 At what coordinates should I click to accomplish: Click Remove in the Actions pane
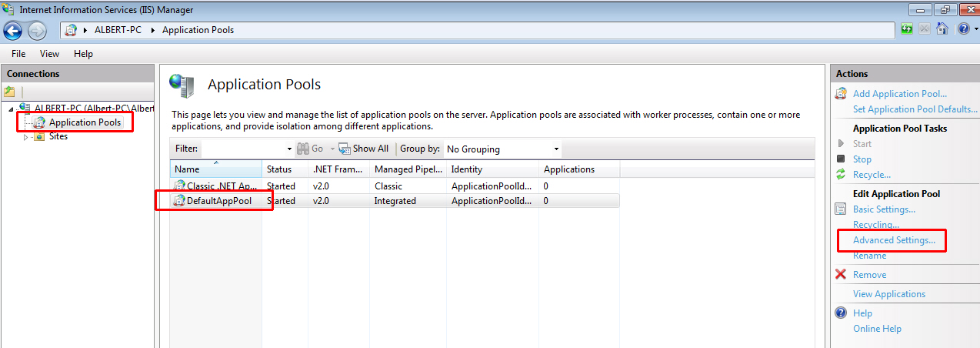click(869, 275)
